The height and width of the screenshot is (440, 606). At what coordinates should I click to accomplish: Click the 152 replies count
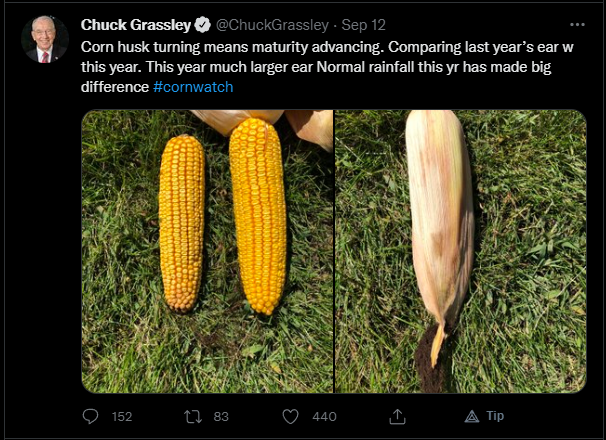pos(121,416)
